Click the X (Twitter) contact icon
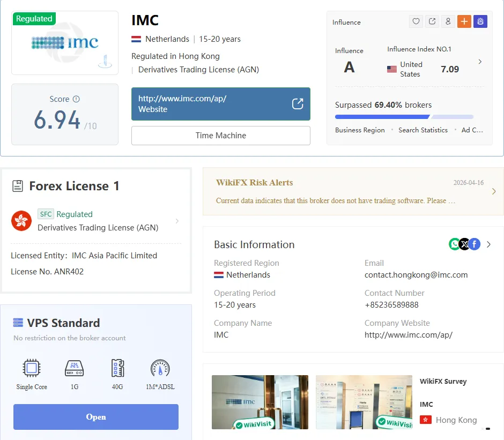 [x=464, y=244]
